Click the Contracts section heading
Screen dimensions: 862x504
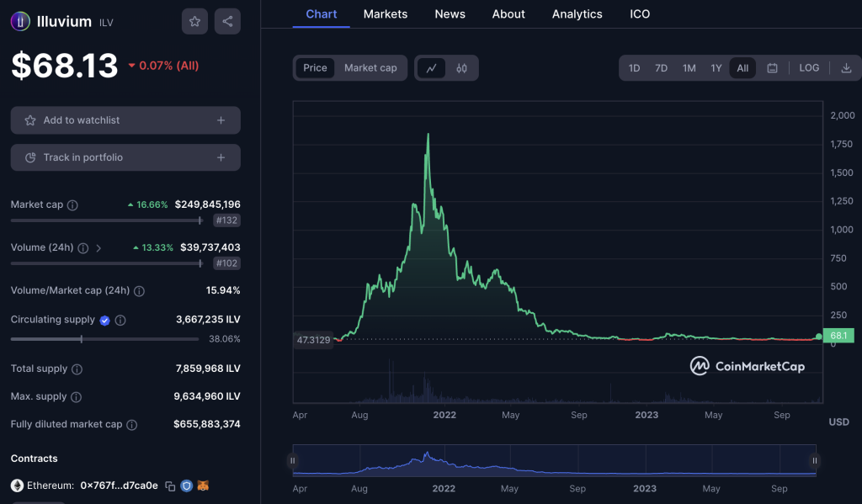34,459
